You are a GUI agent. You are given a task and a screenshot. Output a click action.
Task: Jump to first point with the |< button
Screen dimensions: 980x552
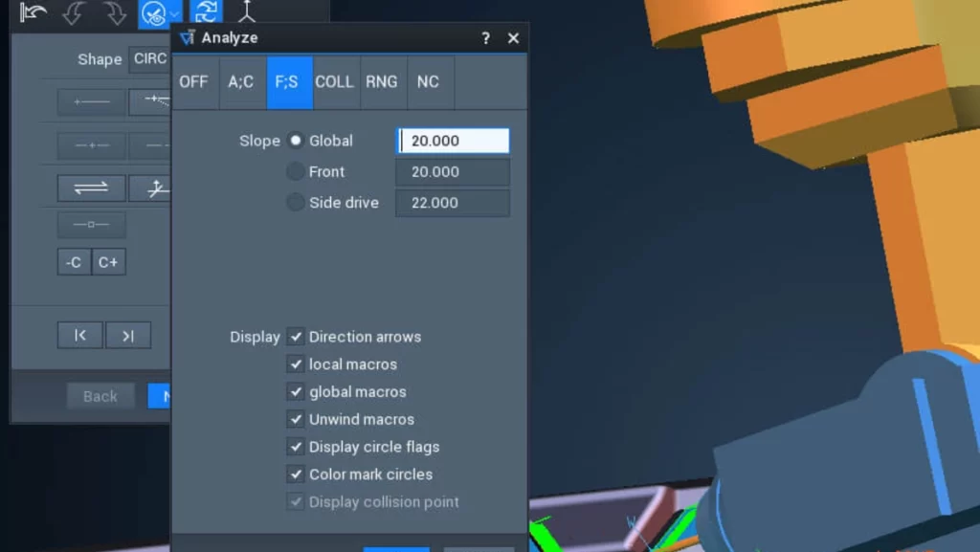click(x=80, y=336)
